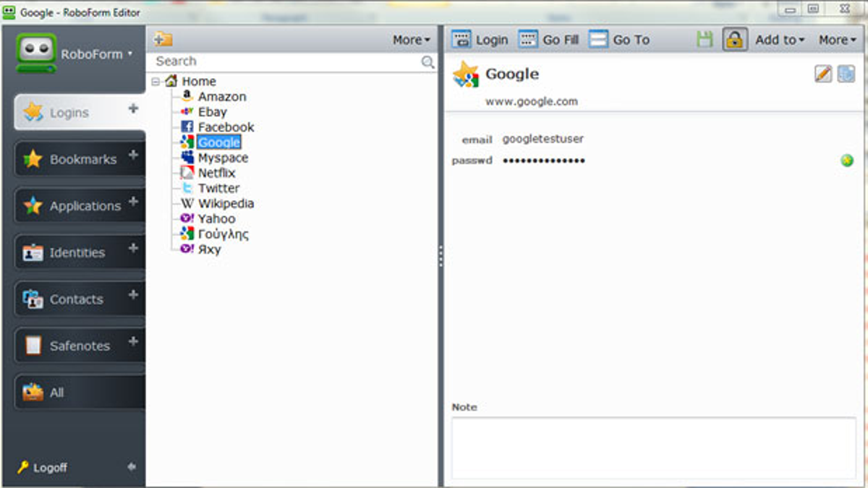Click the large Google star icon in the header
868x488 pixels.
tap(466, 74)
